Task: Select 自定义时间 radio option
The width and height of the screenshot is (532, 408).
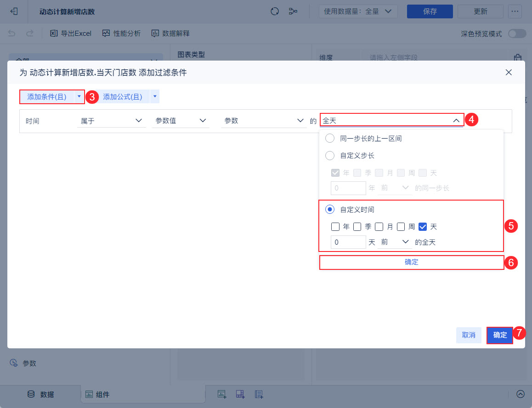Action: click(330, 209)
